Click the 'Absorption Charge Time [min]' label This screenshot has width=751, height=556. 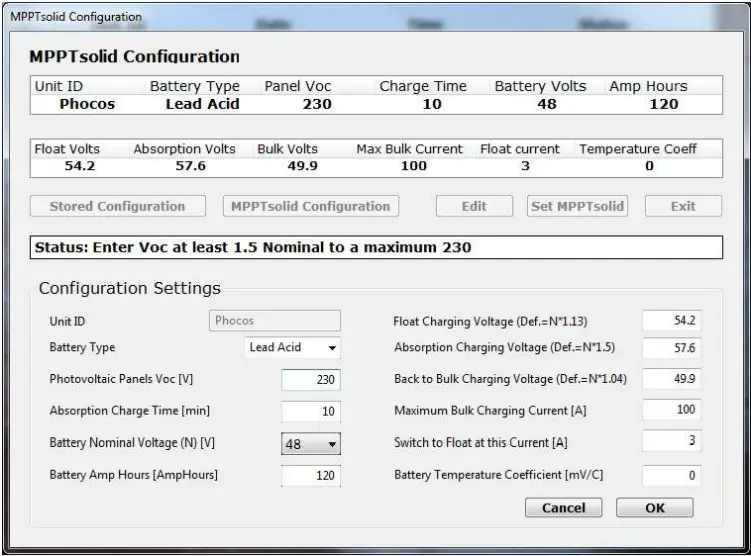point(130,410)
